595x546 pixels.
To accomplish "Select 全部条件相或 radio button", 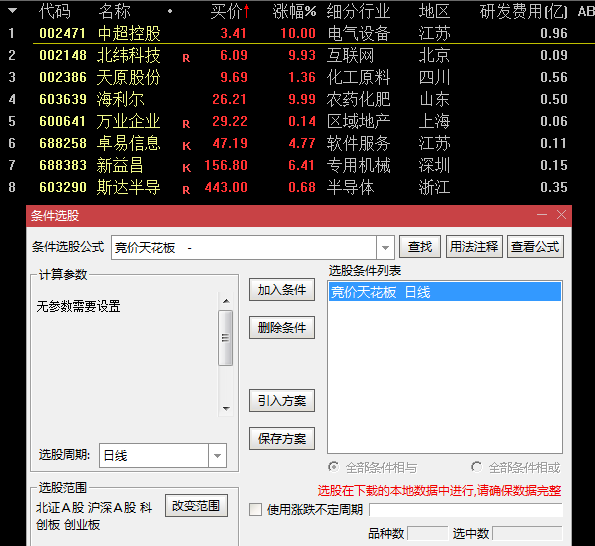I will pyautogui.click(x=477, y=467).
